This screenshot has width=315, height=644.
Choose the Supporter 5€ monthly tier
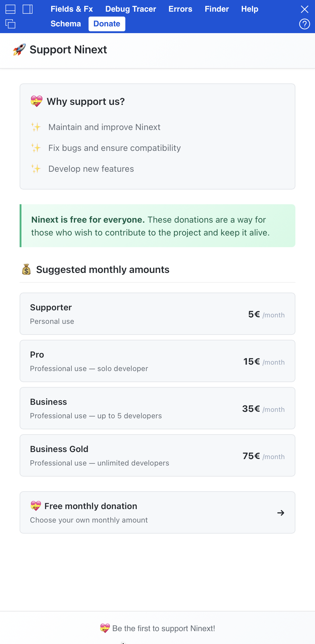pyautogui.click(x=157, y=314)
